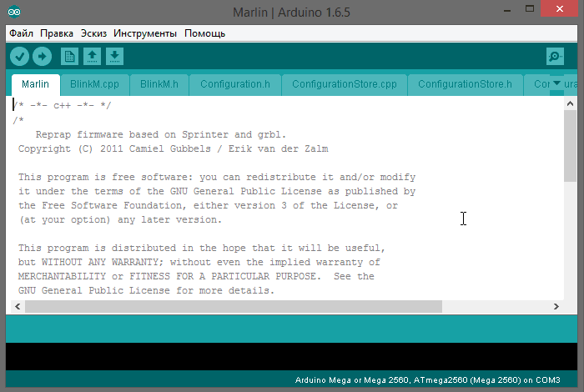Viewport: 584px width, 392px height.
Task: Open the Serial Monitor magnifier icon
Action: tap(555, 57)
